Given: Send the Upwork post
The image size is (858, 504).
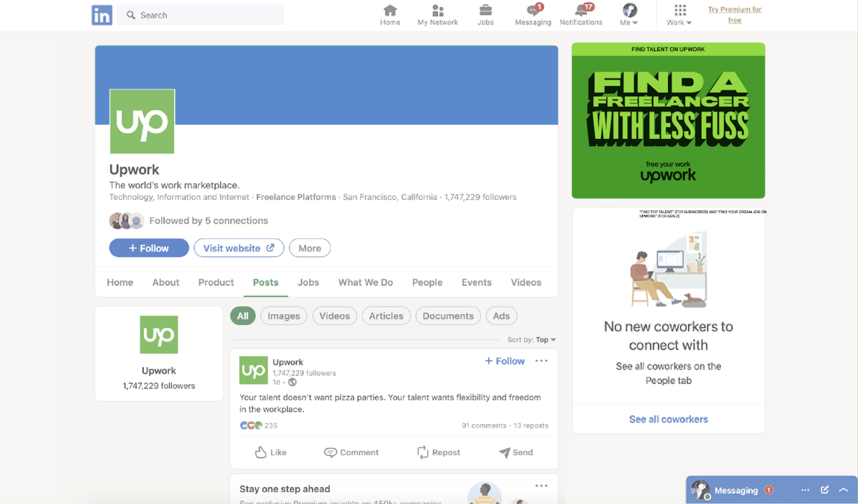Looking at the screenshot, I should [516, 452].
